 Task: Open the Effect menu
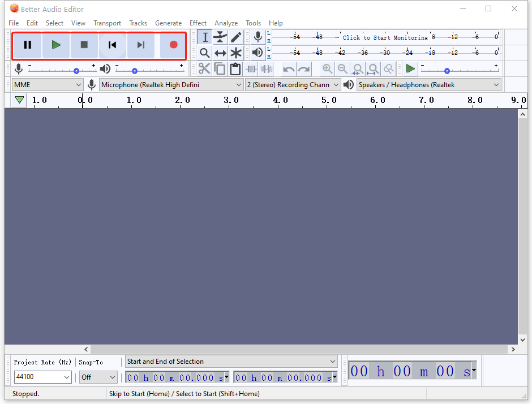click(198, 23)
